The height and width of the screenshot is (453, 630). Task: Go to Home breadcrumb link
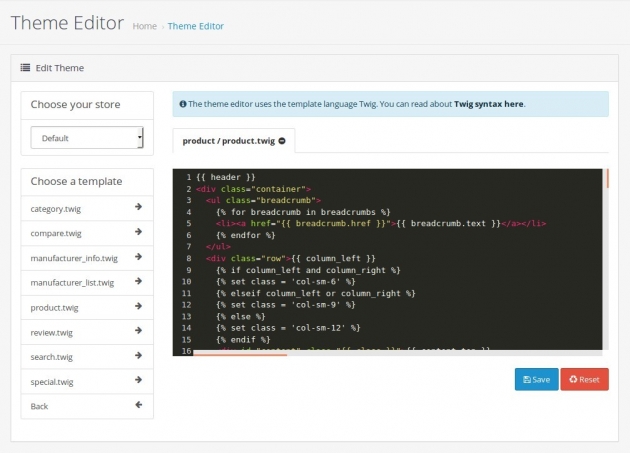point(145,26)
